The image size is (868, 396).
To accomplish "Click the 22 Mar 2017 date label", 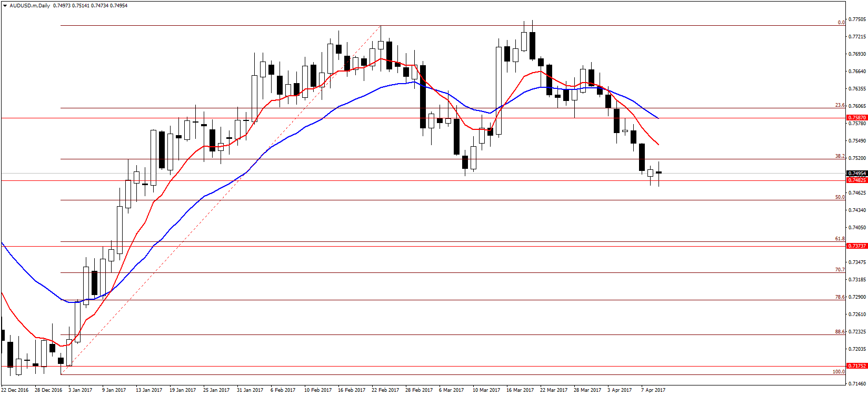I will [554, 390].
